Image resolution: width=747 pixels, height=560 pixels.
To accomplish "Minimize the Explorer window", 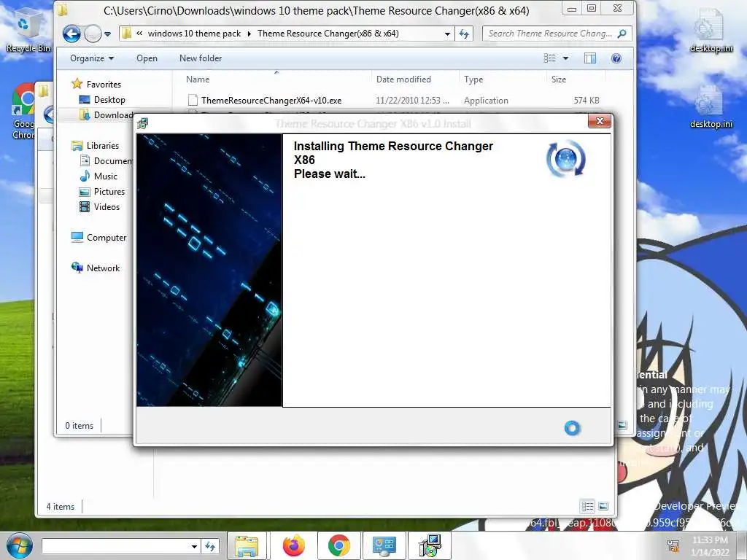I will [572, 9].
